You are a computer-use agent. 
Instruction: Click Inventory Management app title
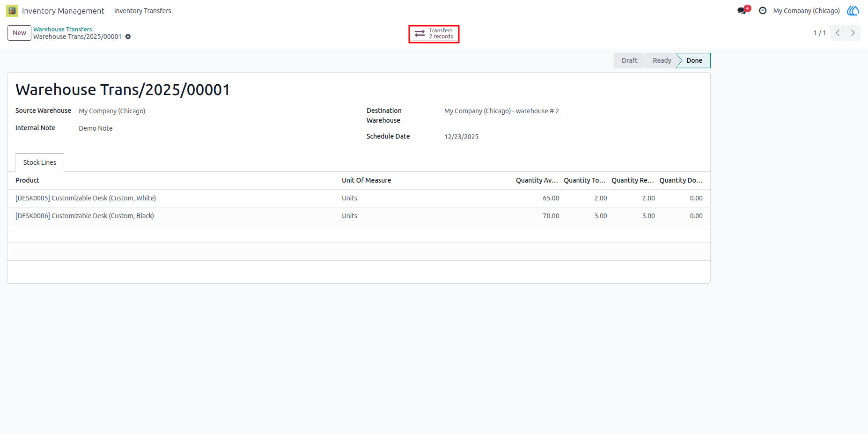coord(63,11)
